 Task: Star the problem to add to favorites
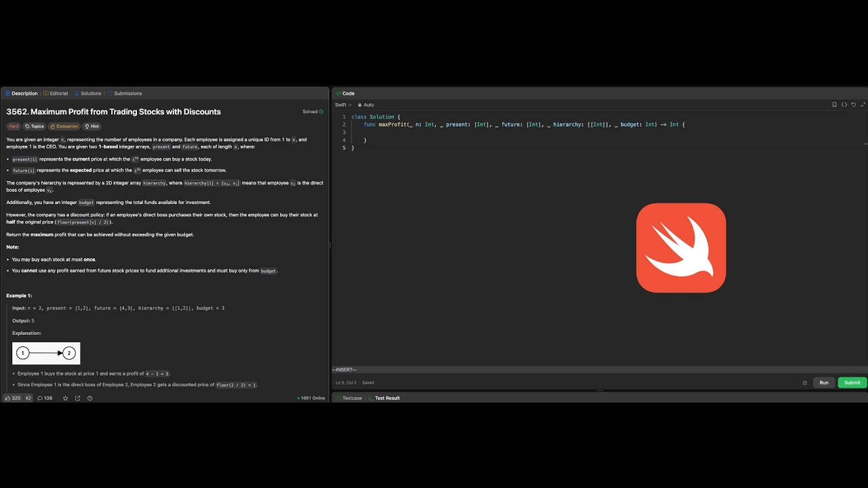[x=65, y=398]
